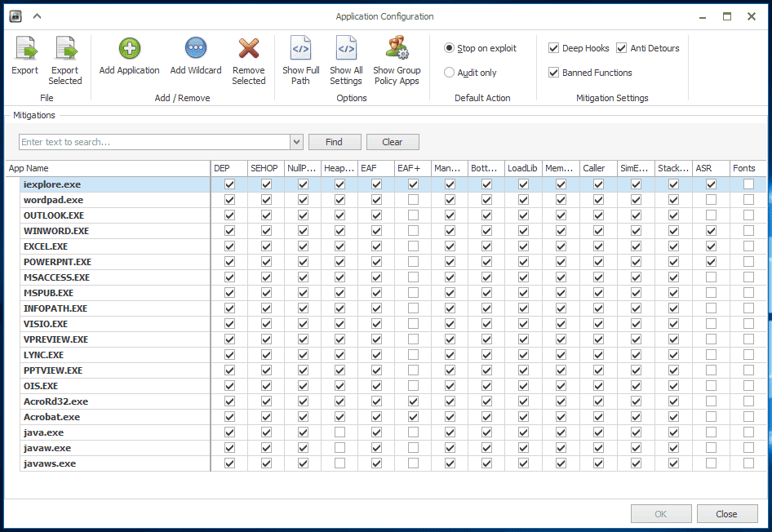Toggle LoadLib checkbox for PPTVIEW.EXE
The image size is (772, 532).
(523, 370)
